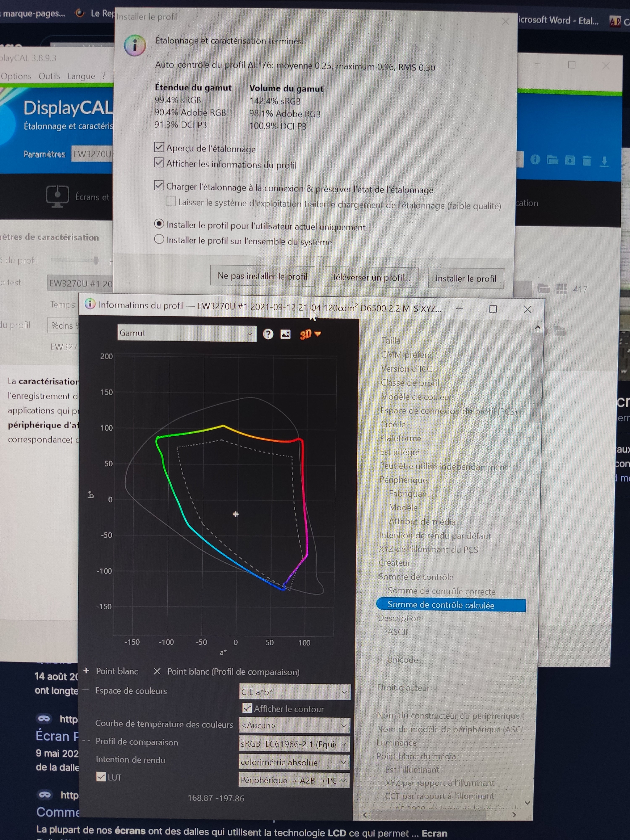Click the trash icon to delete settings
This screenshot has height=840, width=630.
[x=587, y=161]
